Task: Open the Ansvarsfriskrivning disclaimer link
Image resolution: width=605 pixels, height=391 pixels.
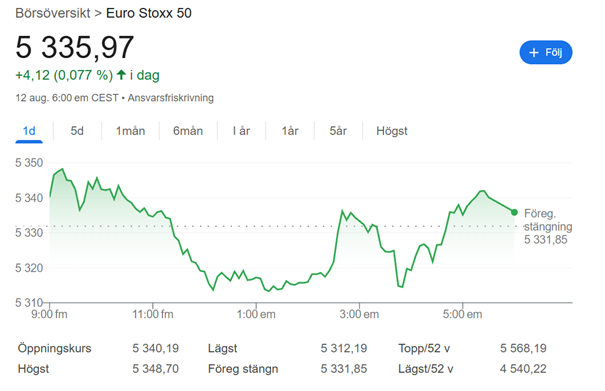Action: point(171,98)
